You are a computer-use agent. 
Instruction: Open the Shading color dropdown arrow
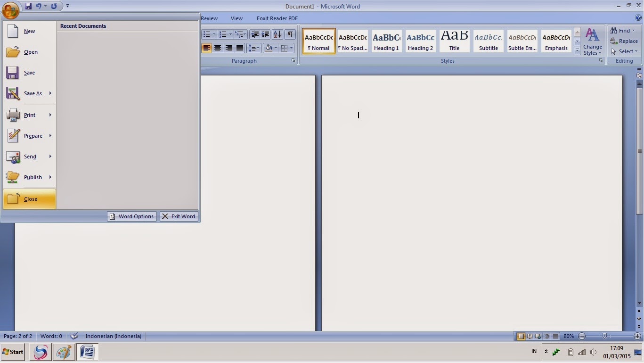pyautogui.click(x=276, y=48)
